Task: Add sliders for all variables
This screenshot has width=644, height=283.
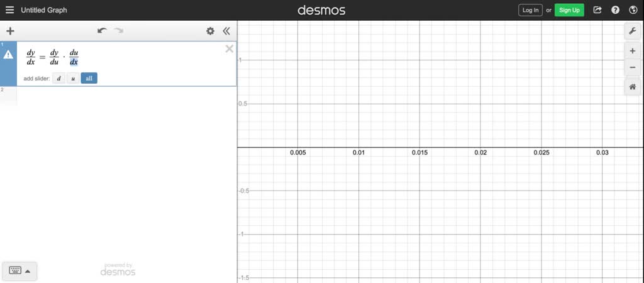Action: [x=89, y=79]
